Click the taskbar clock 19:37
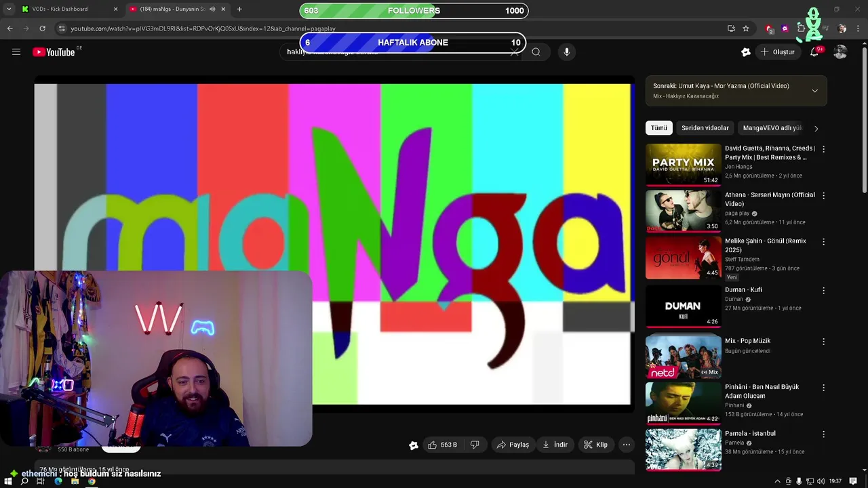The image size is (868, 488). pos(835,481)
